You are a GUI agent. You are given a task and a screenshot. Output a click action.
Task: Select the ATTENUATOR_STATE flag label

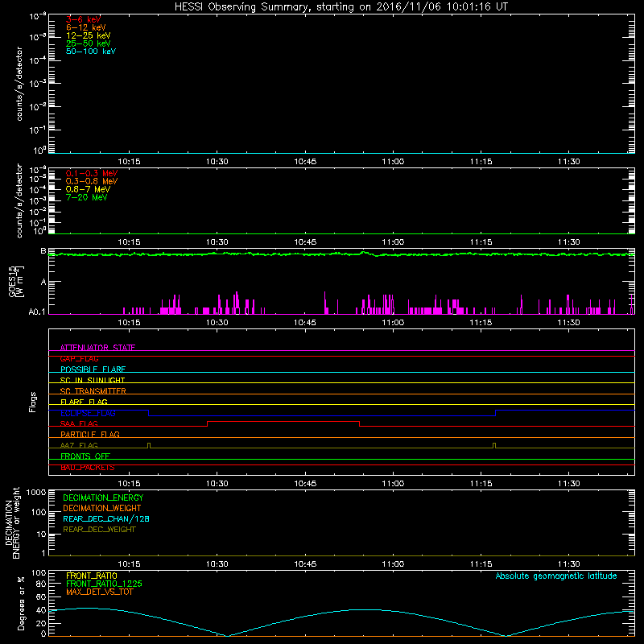coord(97,348)
